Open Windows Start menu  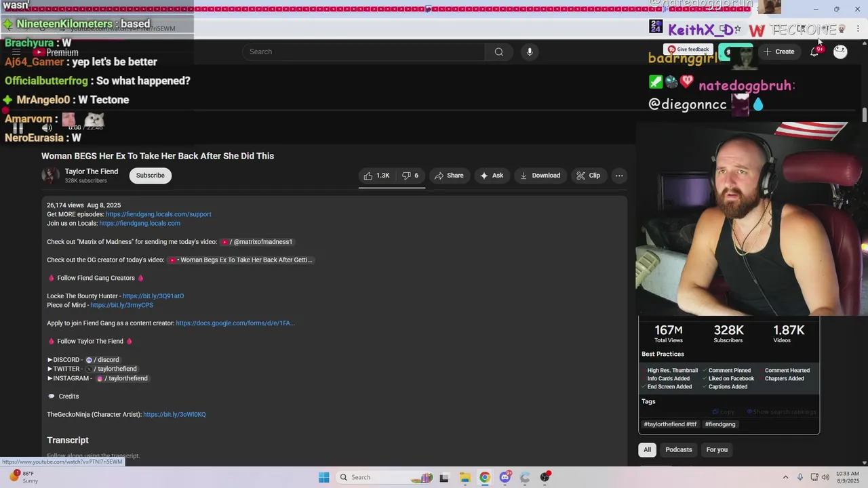324,477
